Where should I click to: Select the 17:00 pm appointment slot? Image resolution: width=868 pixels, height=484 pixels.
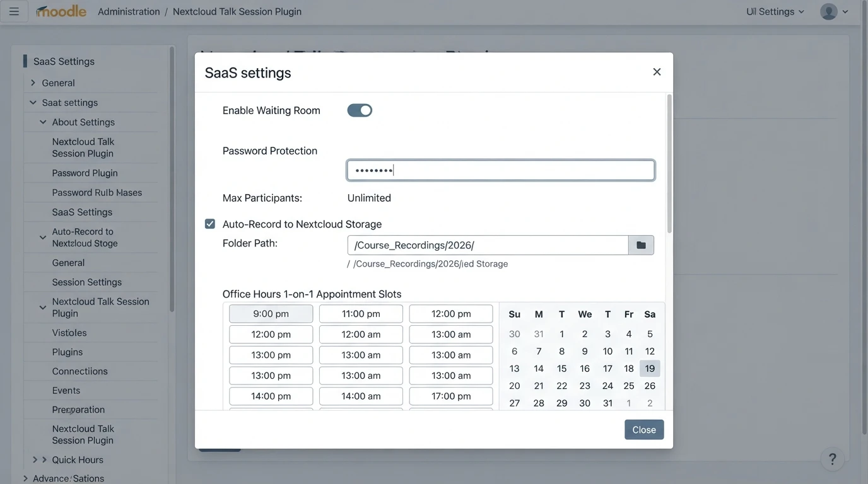[451, 396]
